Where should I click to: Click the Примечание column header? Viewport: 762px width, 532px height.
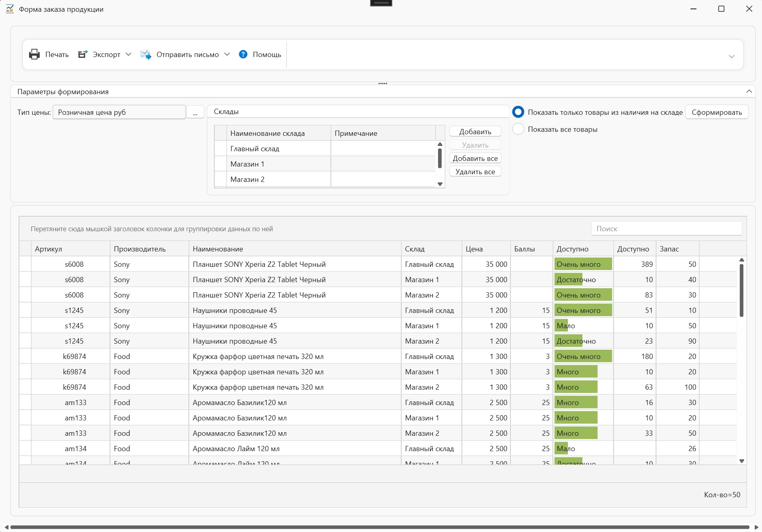pyautogui.click(x=383, y=133)
